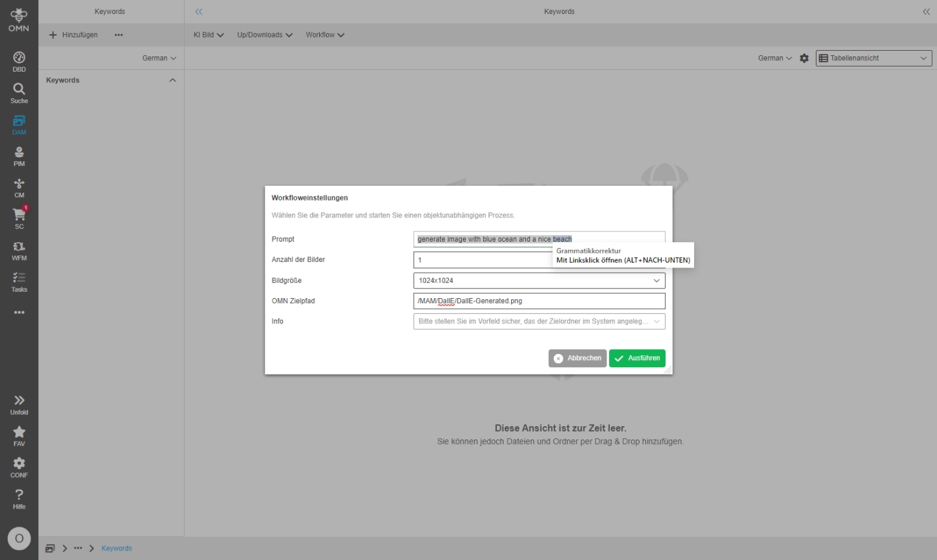This screenshot has width=937, height=560.
Task: Click Ausführen to run workflow
Action: coord(637,358)
